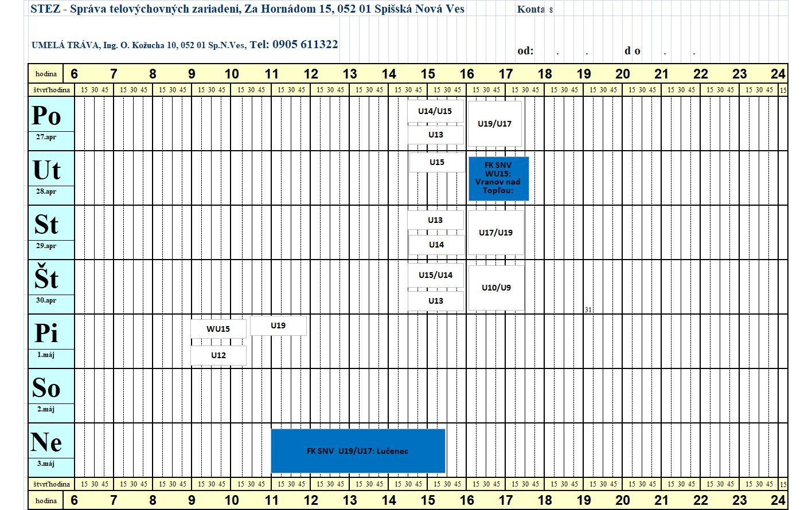Click the Friday U12 training block
The height and width of the screenshot is (510, 812).
coord(218,355)
